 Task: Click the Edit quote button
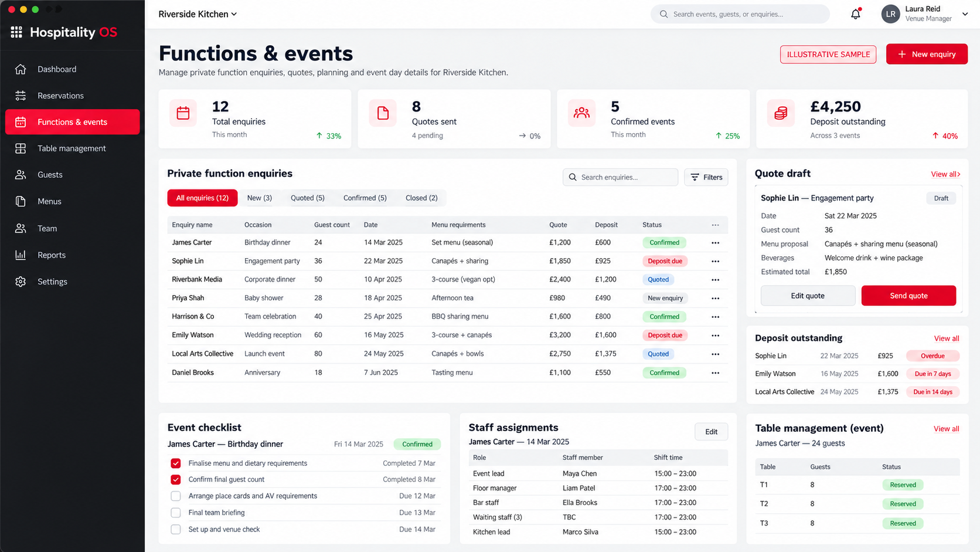pos(808,296)
